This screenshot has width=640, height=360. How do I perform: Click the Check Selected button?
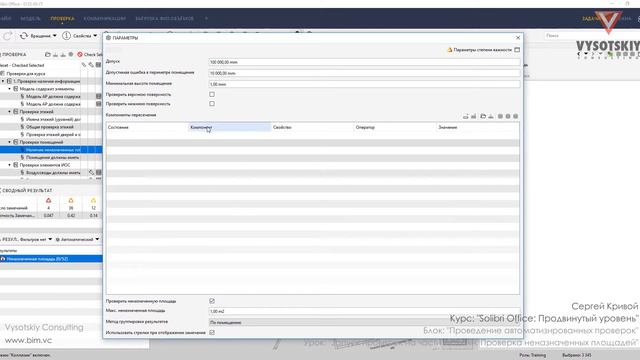[x=90, y=54]
